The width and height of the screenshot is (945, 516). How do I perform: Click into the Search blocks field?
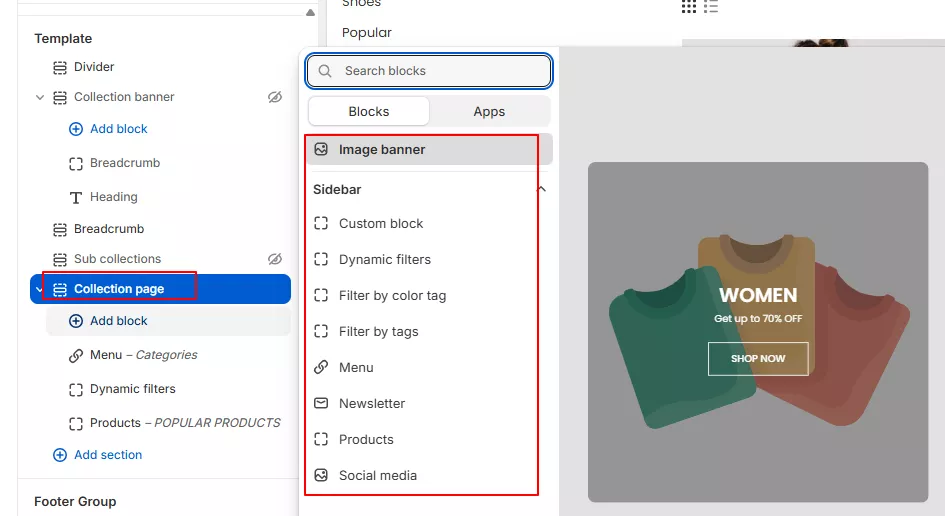[440, 71]
